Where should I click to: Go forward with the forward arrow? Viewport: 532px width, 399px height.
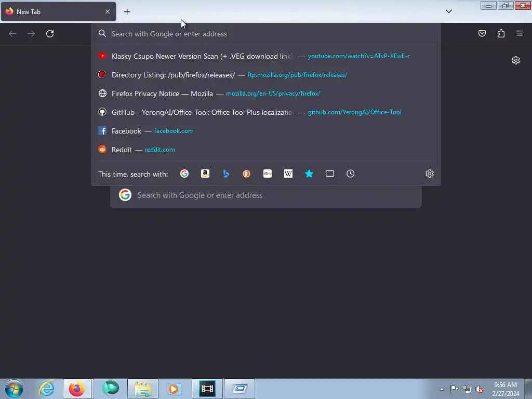click(x=31, y=34)
